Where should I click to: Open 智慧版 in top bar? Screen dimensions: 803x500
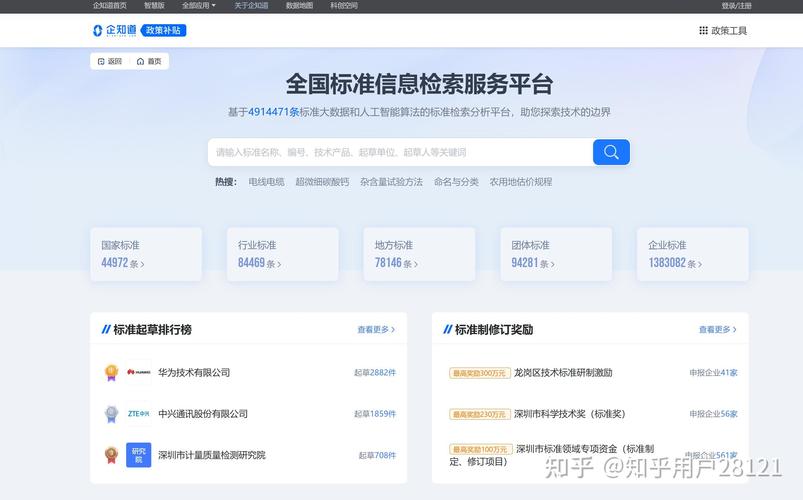coord(154,6)
